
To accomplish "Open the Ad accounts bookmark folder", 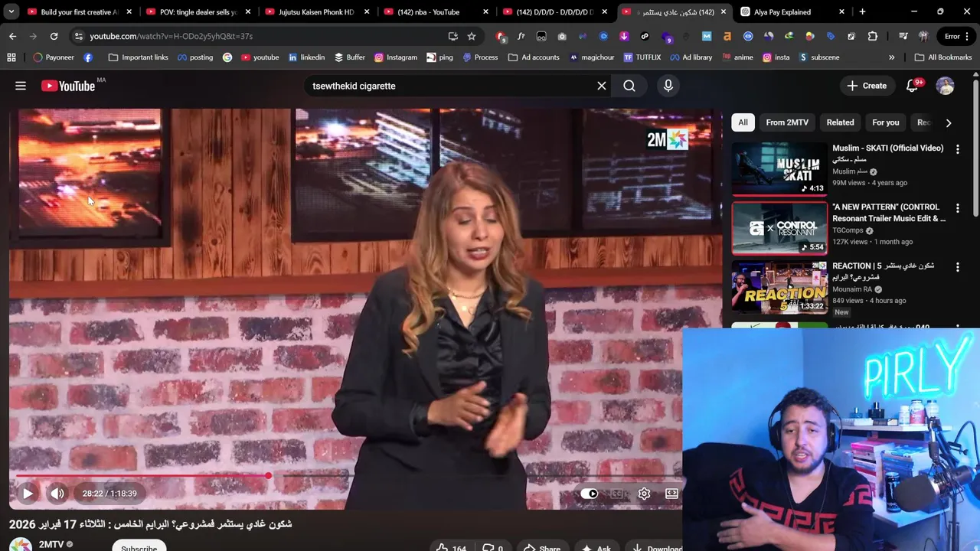I will point(534,57).
